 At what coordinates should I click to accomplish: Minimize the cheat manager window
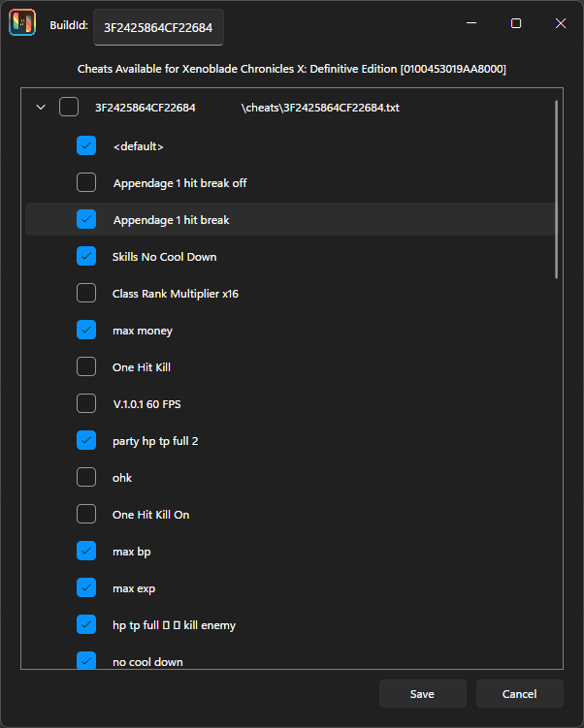coord(471,22)
